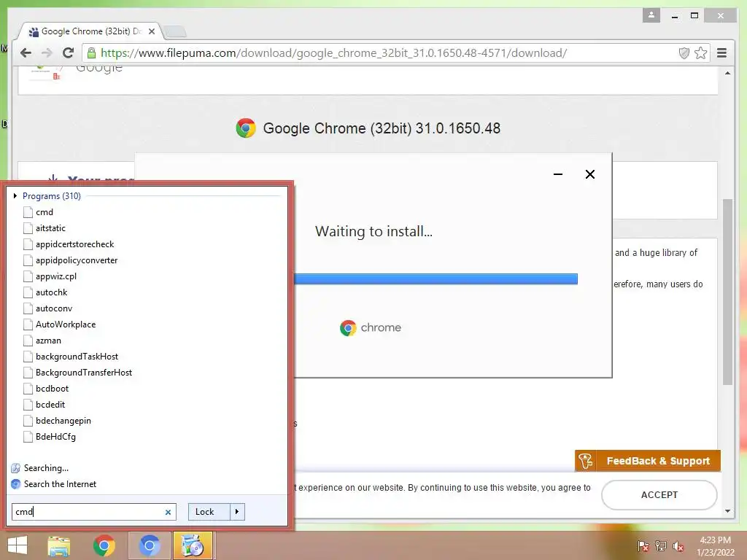Open the Windows Start button

18,545
